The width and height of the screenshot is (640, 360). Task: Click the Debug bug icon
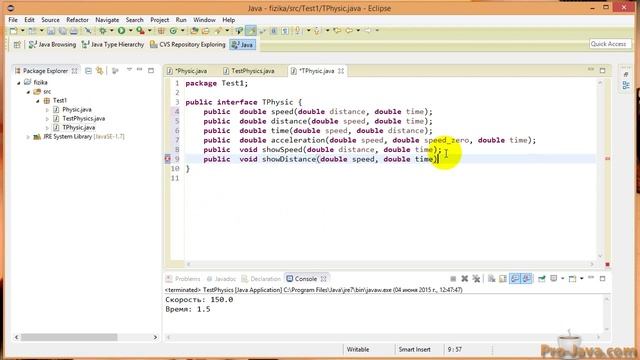pyautogui.click(x=103, y=31)
